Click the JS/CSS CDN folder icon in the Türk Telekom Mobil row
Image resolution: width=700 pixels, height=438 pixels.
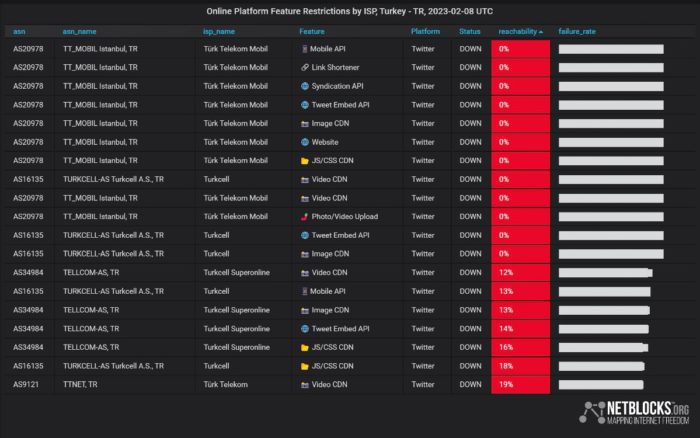[305, 161]
